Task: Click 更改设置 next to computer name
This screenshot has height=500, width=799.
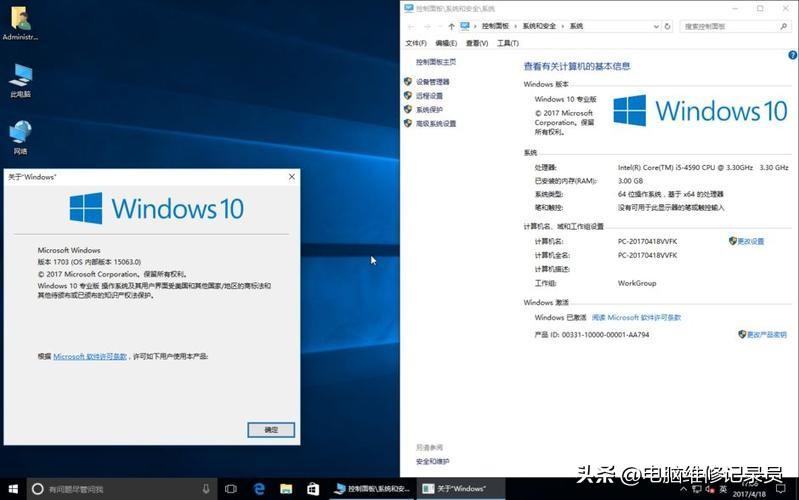Action: tap(750, 241)
